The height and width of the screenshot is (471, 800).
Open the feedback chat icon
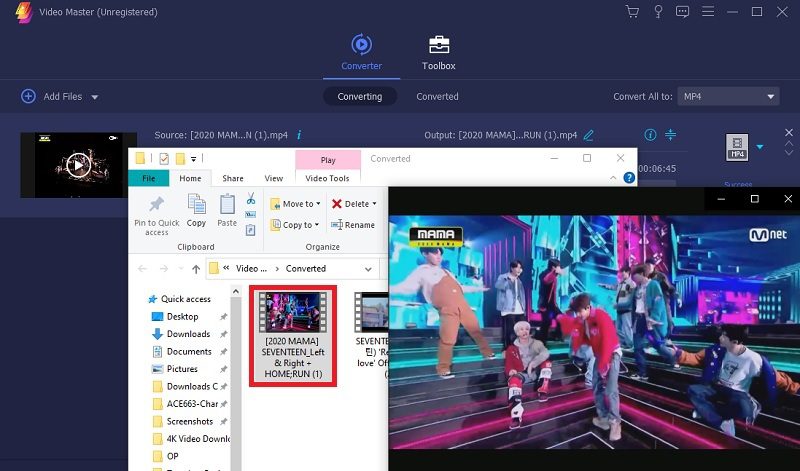point(682,11)
